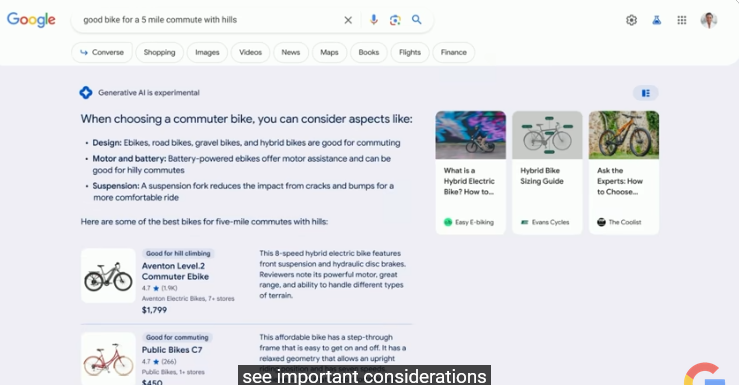Click the Aventon 4.7 star rating

160,288
